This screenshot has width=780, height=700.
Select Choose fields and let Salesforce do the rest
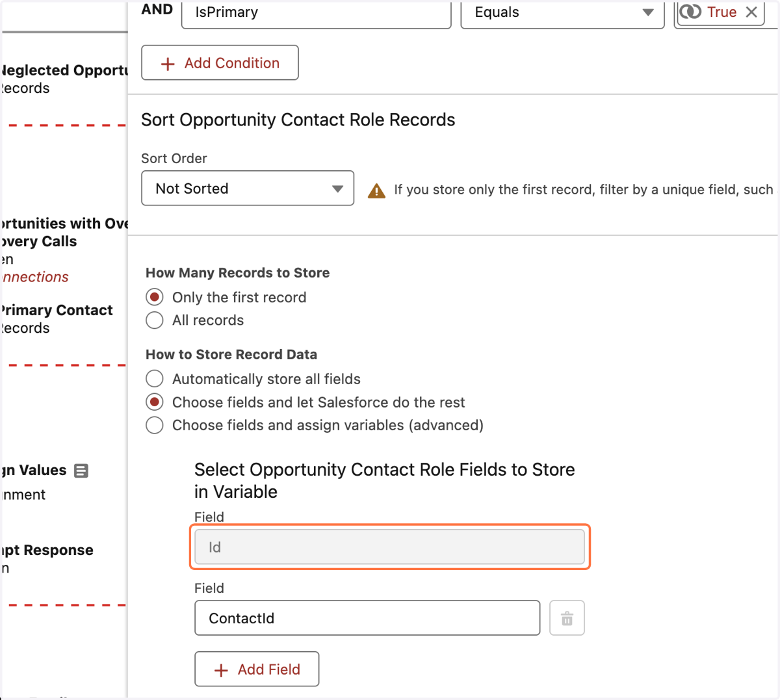(x=155, y=402)
